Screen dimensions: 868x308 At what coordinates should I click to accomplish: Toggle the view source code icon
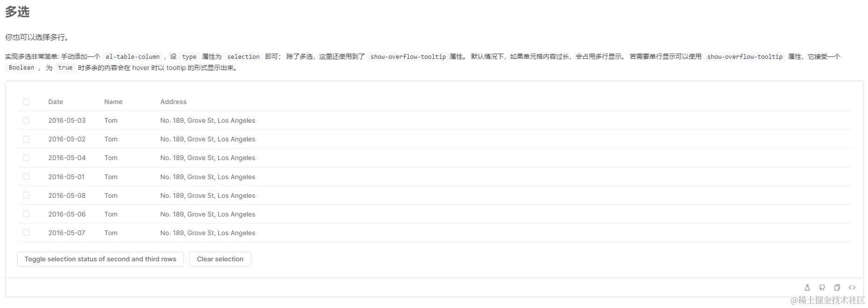pos(852,287)
